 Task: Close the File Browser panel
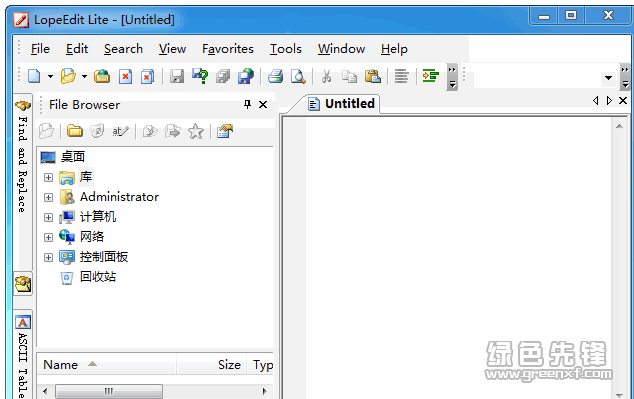[x=263, y=105]
